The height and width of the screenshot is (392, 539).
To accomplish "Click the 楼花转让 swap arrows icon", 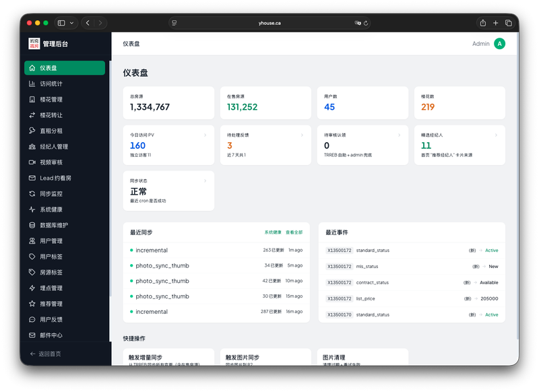I will point(32,115).
